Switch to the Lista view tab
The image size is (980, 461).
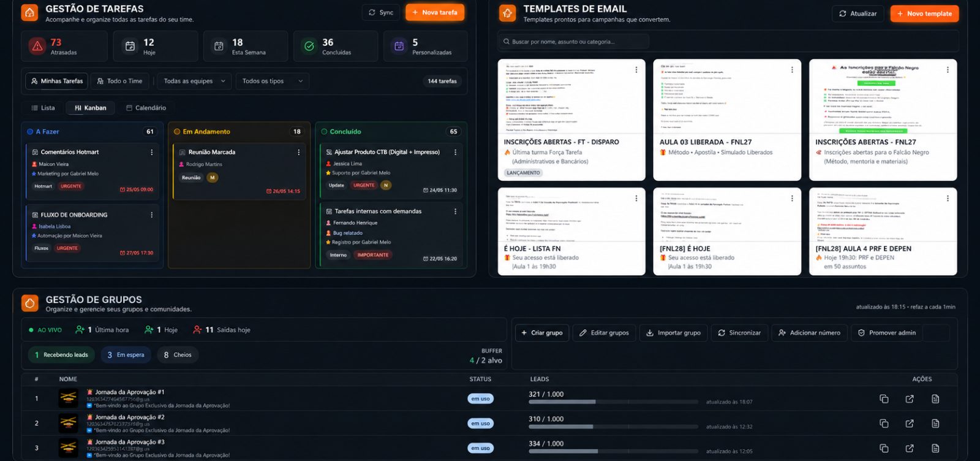pyautogui.click(x=43, y=108)
